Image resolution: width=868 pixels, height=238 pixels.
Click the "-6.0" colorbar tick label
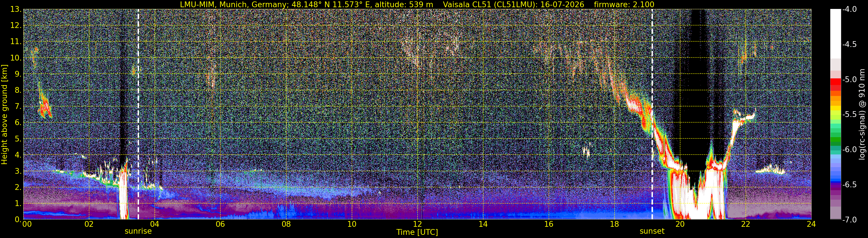pos(849,150)
